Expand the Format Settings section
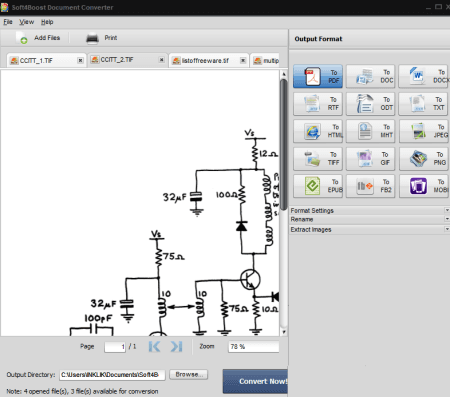 (x=369, y=210)
